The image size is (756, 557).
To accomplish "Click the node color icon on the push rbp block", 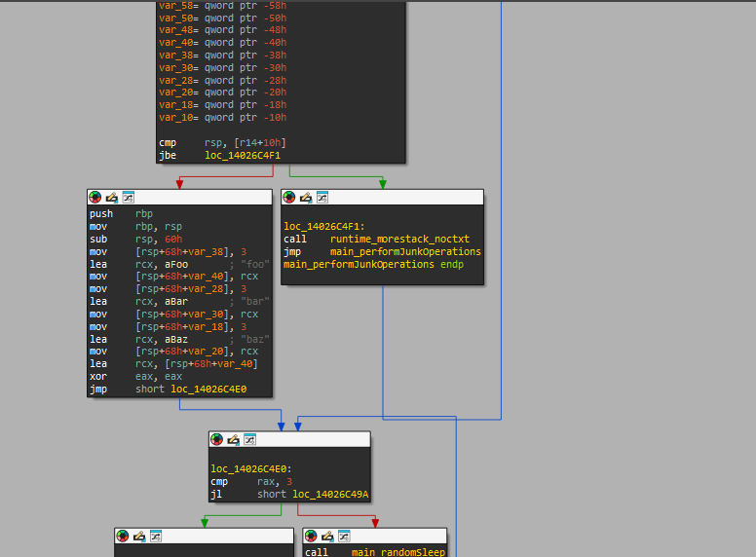I will pyautogui.click(x=94, y=197).
